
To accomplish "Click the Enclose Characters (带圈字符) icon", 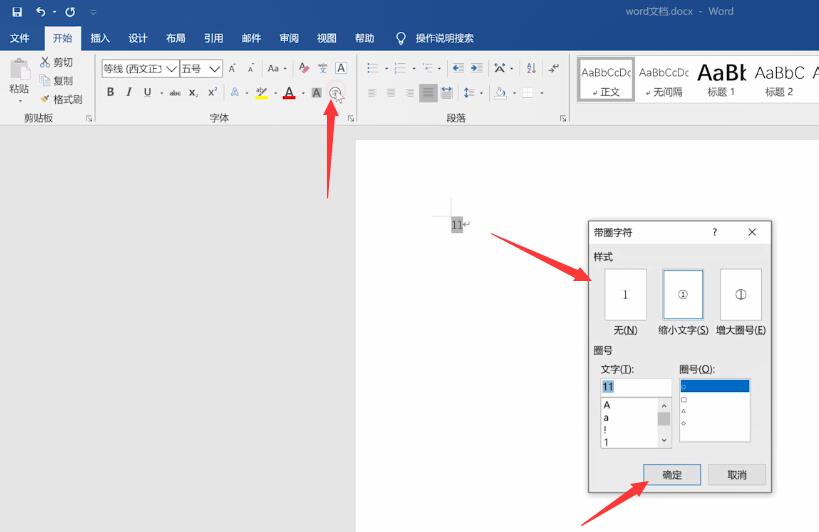I will click(x=335, y=93).
